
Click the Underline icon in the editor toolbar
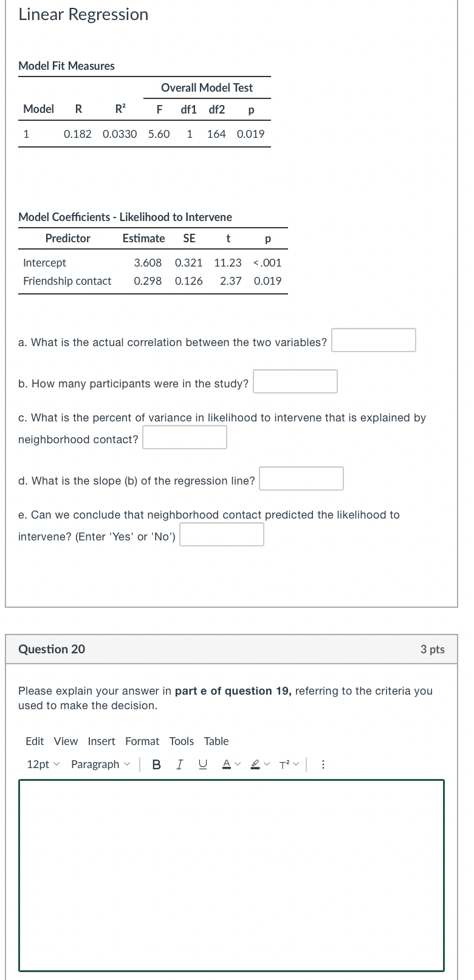tap(202, 764)
